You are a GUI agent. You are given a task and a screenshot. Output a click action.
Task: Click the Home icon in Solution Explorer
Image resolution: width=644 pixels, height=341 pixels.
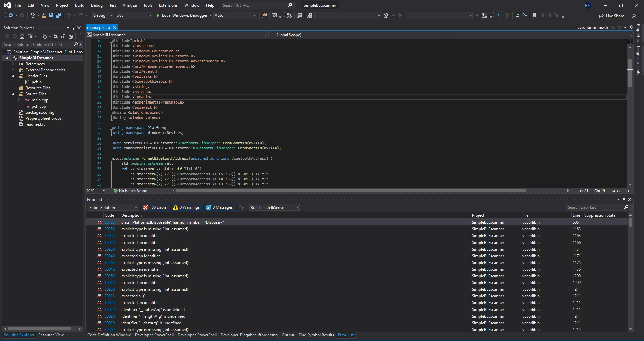click(22, 36)
